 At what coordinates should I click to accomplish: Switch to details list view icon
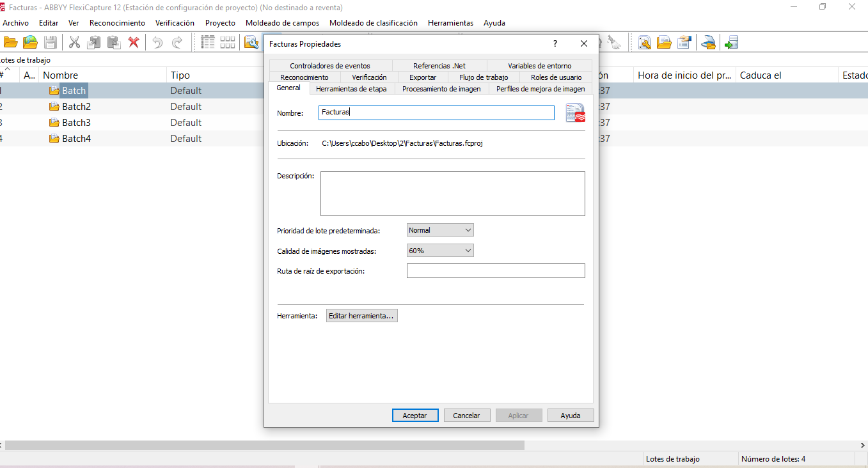coord(208,42)
